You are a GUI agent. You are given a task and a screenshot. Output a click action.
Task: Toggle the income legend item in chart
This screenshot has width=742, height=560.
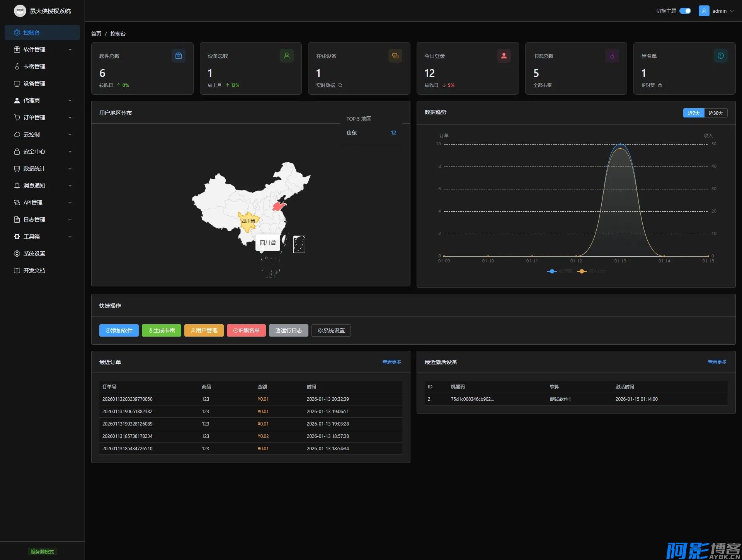[591, 271]
